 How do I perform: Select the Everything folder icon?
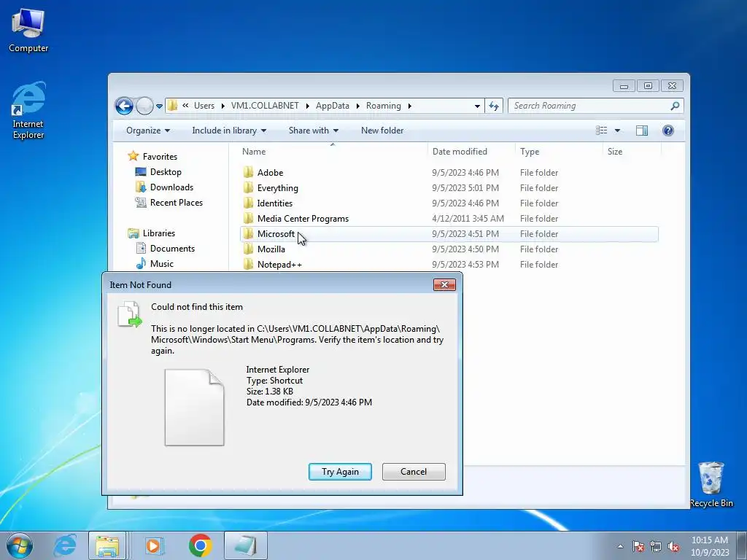click(x=248, y=187)
